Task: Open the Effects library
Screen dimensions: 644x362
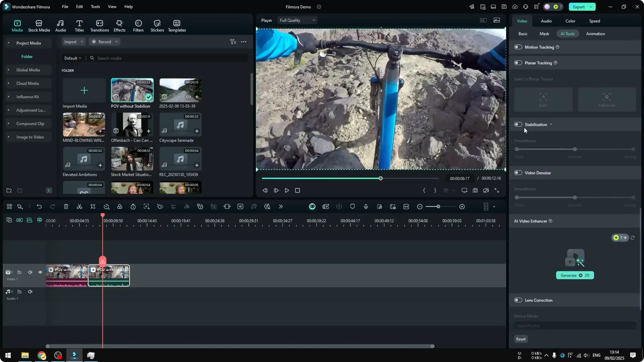Action: click(x=119, y=25)
